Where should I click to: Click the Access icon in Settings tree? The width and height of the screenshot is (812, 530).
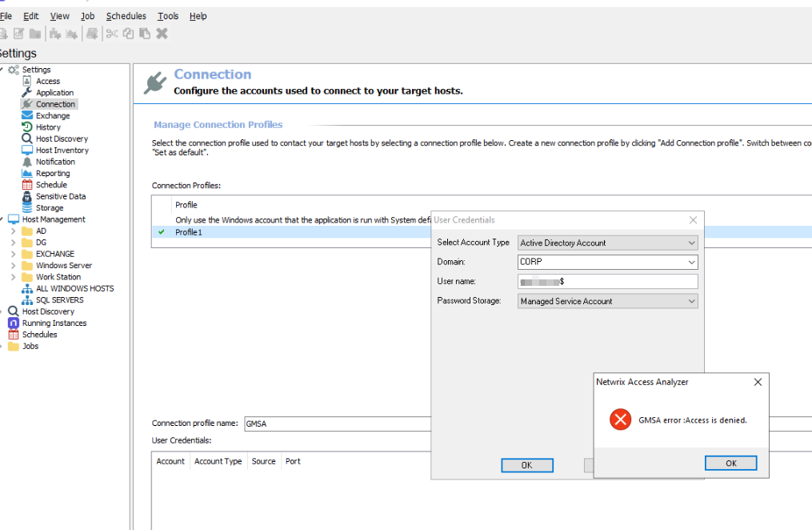tap(27, 82)
